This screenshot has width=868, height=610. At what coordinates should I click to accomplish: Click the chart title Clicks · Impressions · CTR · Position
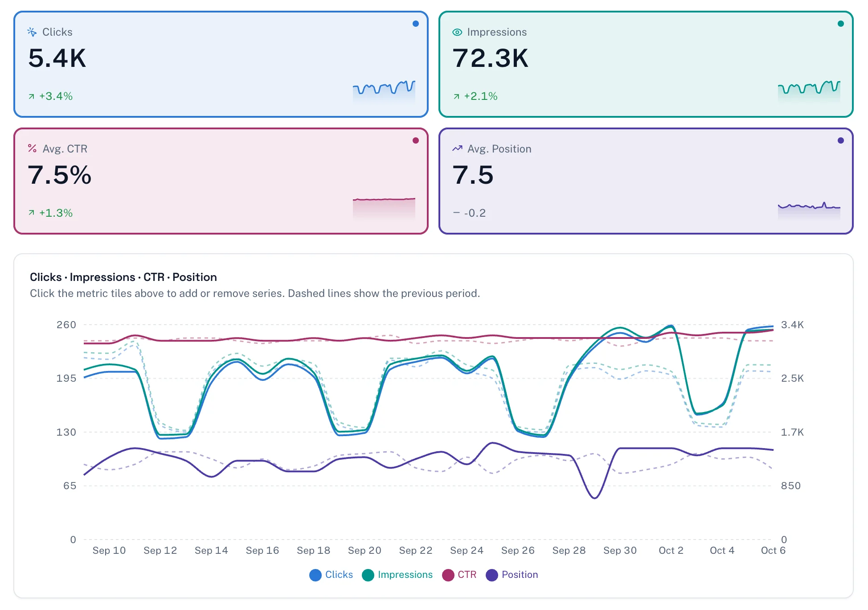click(x=123, y=277)
